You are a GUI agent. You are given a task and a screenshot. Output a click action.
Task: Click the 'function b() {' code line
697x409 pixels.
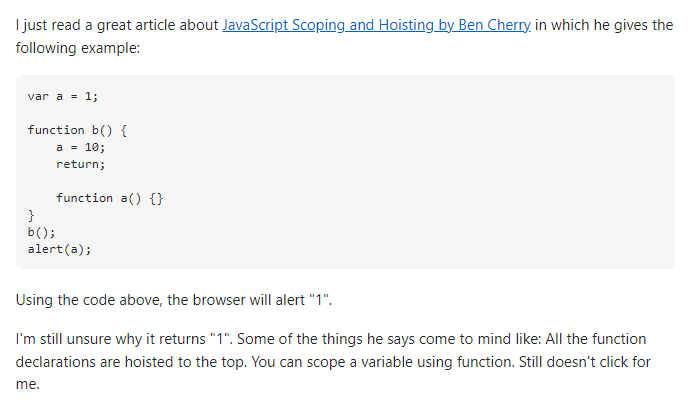pos(77,130)
